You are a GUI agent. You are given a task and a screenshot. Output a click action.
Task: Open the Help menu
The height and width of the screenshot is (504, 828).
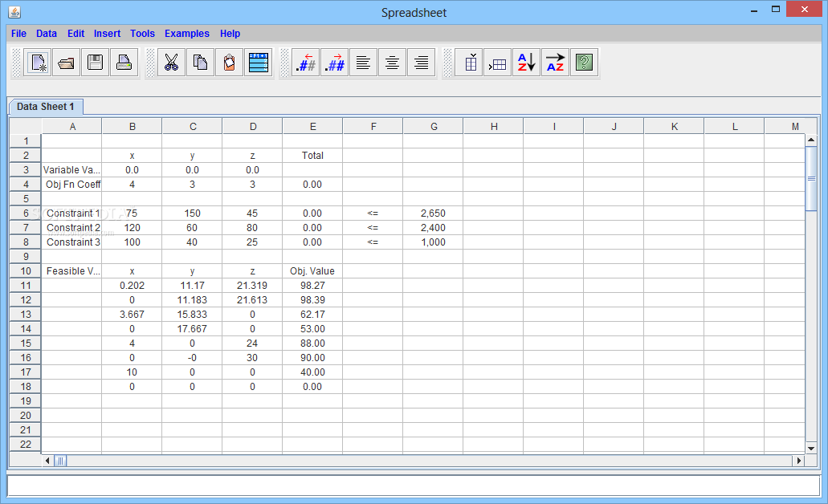pyautogui.click(x=230, y=33)
